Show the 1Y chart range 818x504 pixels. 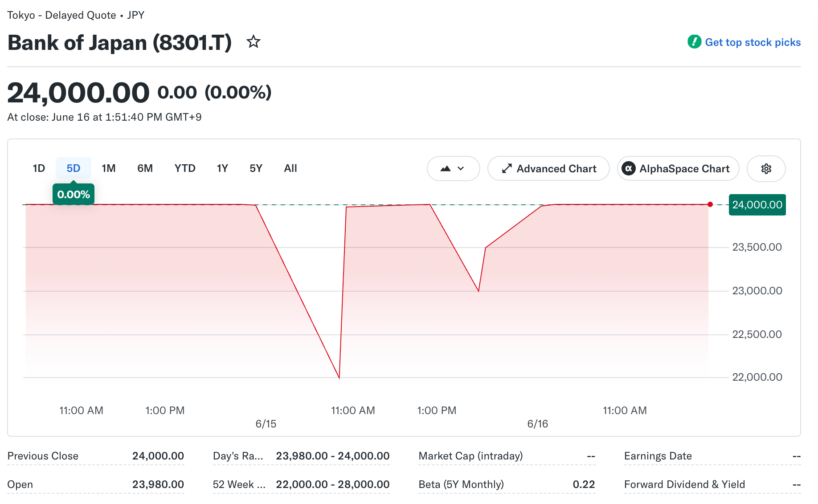click(222, 168)
